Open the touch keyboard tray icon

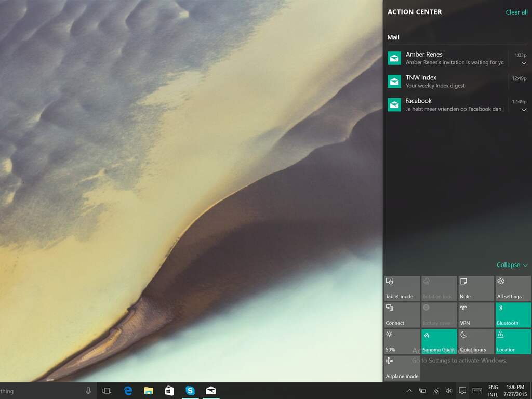[477, 391]
